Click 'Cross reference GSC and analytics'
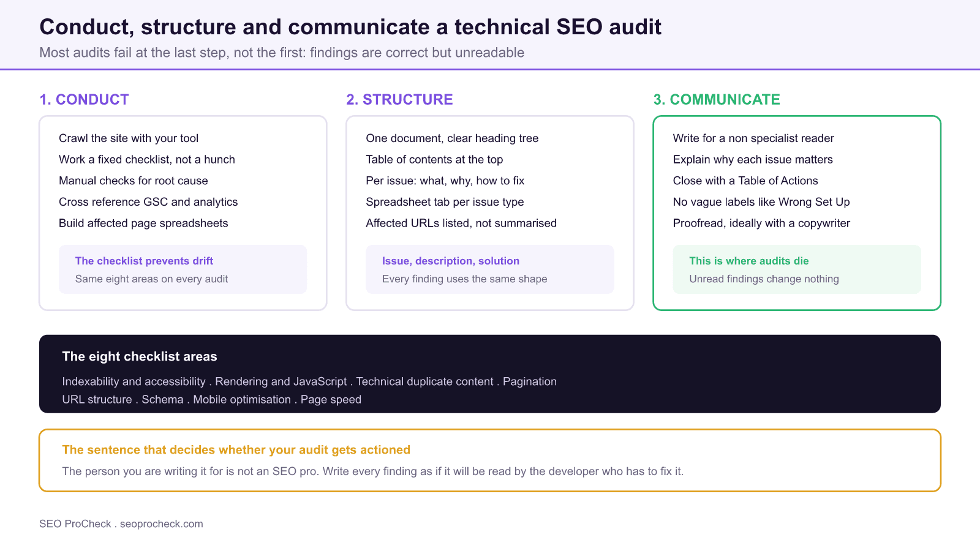Screen dimensions: 980x551 click(x=148, y=202)
